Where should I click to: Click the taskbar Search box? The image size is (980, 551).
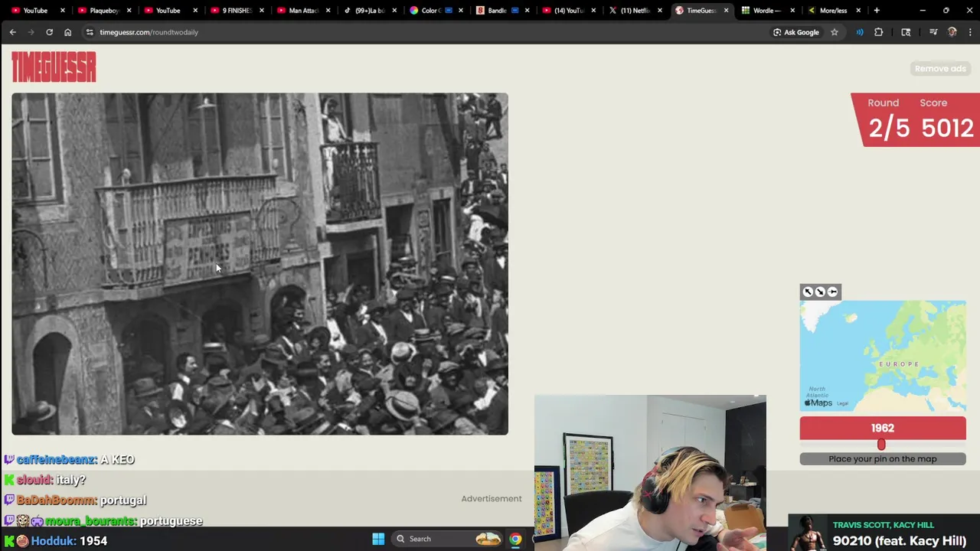point(448,539)
